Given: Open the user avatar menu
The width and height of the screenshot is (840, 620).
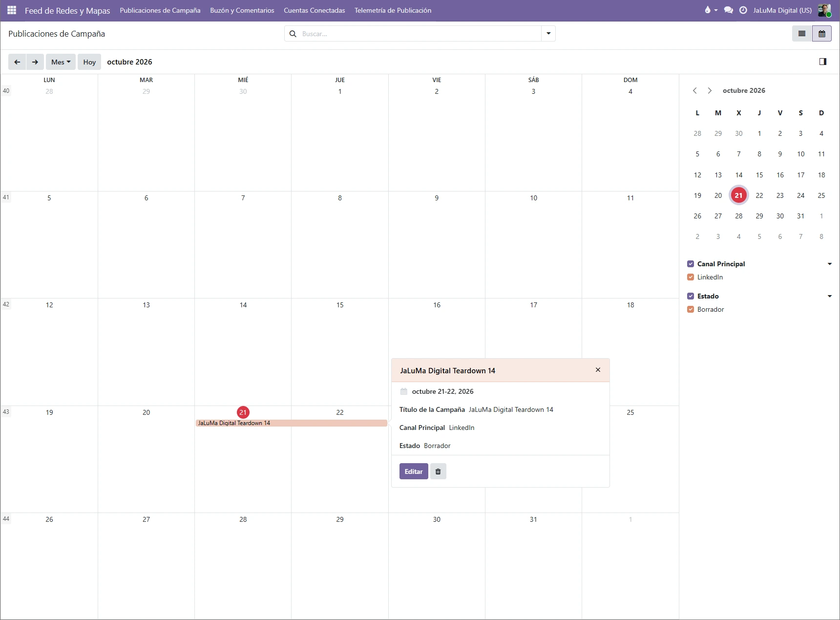Looking at the screenshot, I should (824, 10).
